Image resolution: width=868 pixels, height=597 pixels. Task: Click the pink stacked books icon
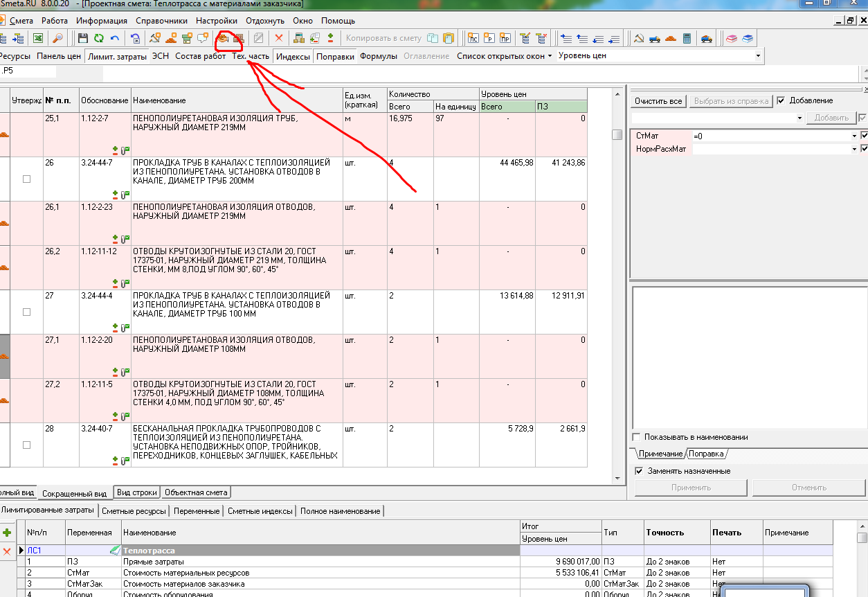click(732, 38)
